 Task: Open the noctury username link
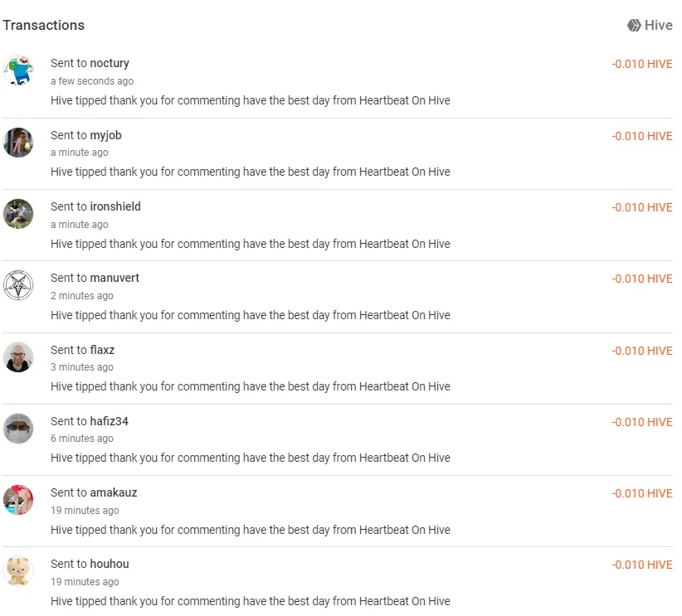[x=110, y=63]
